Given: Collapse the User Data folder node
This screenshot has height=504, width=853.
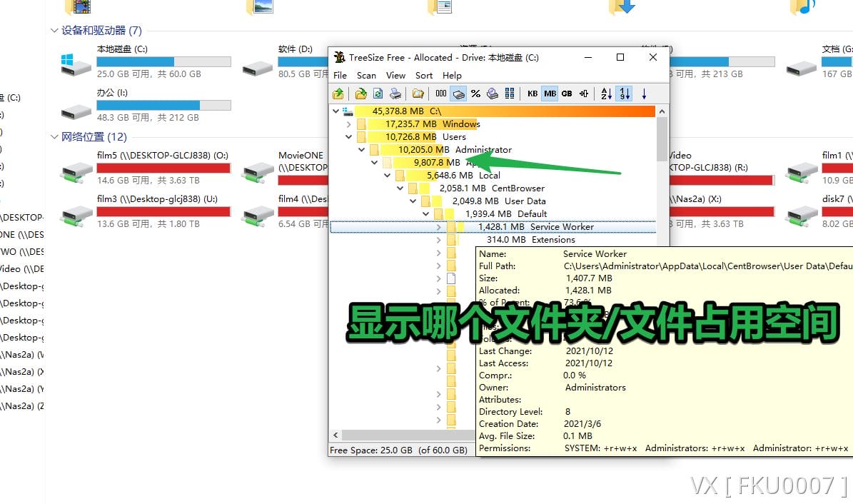Looking at the screenshot, I should (x=413, y=201).
